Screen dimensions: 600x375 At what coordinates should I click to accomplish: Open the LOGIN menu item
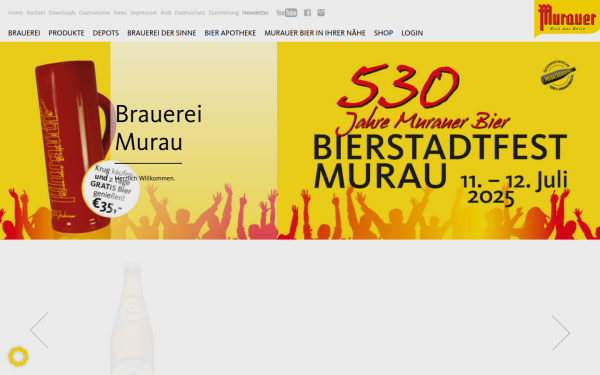pos(412,33)
